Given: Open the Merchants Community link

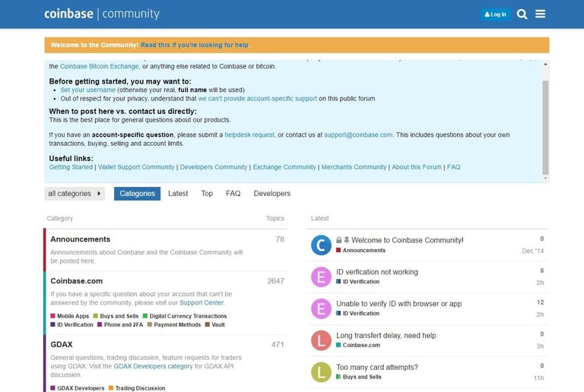Looking at the screenshot, I should (354, 167).
